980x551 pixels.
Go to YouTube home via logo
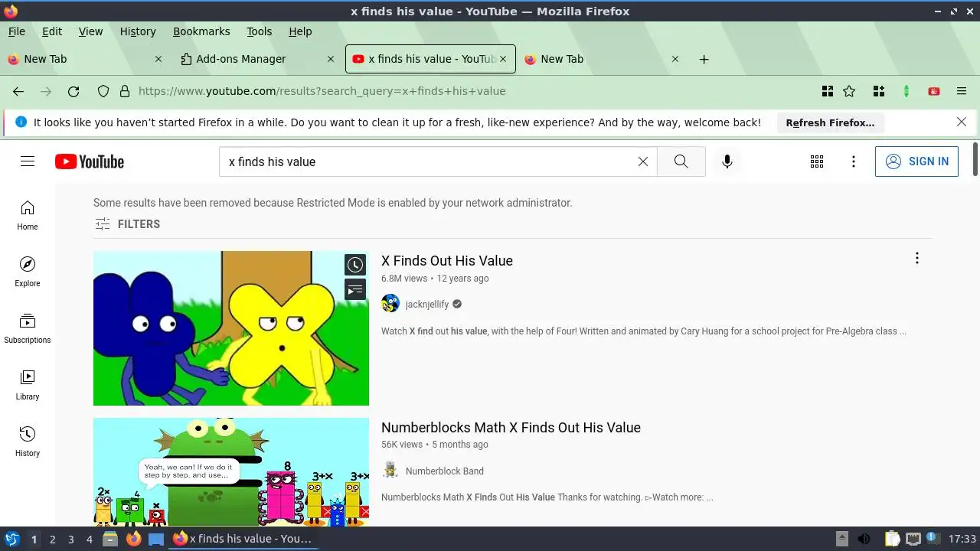(90, 161)
